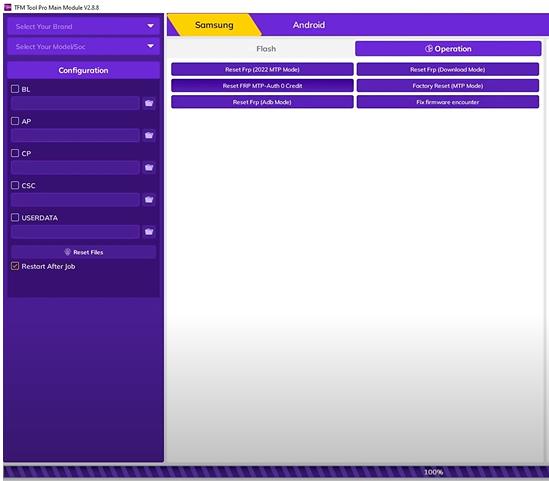Tick the USERDATA checkbox
549x481 pixels.
pos(15,217)
